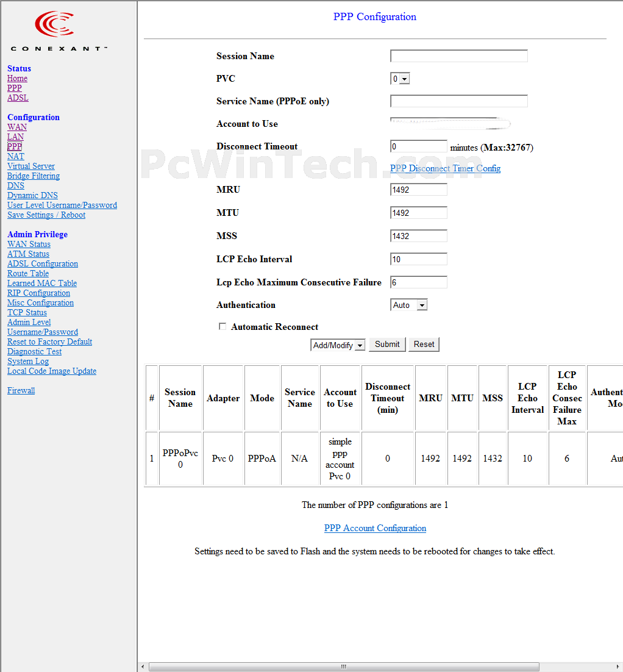Click the MRU input field
Image resolution: width=623 pixels, height=672 pixels.
[x=419, y=190]
